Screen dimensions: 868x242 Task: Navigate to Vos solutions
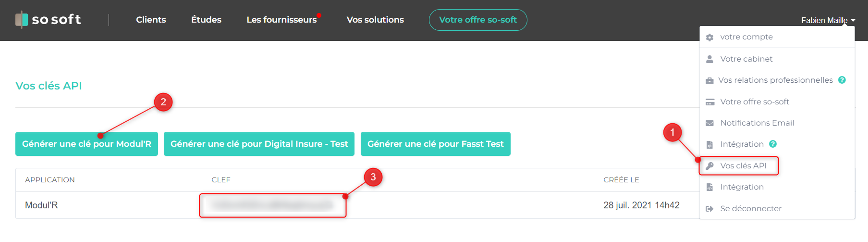[375, 20]
